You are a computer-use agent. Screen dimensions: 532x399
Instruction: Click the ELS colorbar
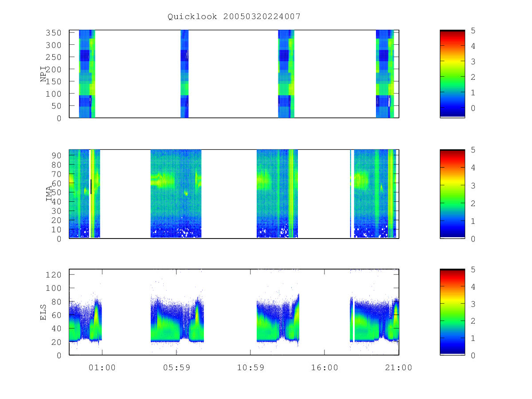tap(452, 312)
